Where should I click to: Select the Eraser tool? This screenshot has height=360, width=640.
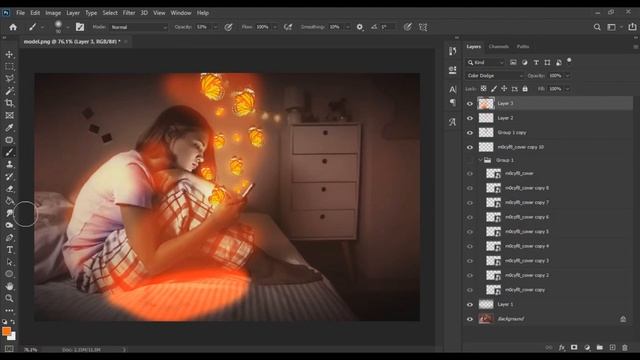click(x=9, y=189)
